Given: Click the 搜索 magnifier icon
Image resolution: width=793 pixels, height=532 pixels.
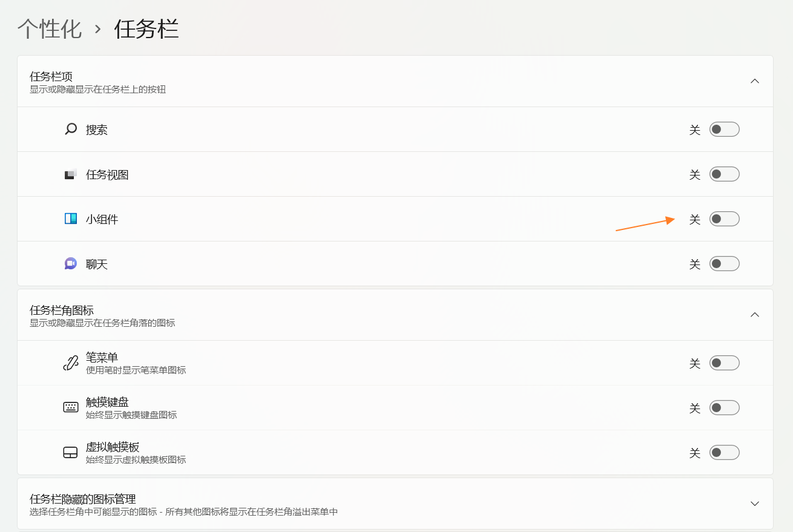Looking at the screenshot, I should (71, 129).
